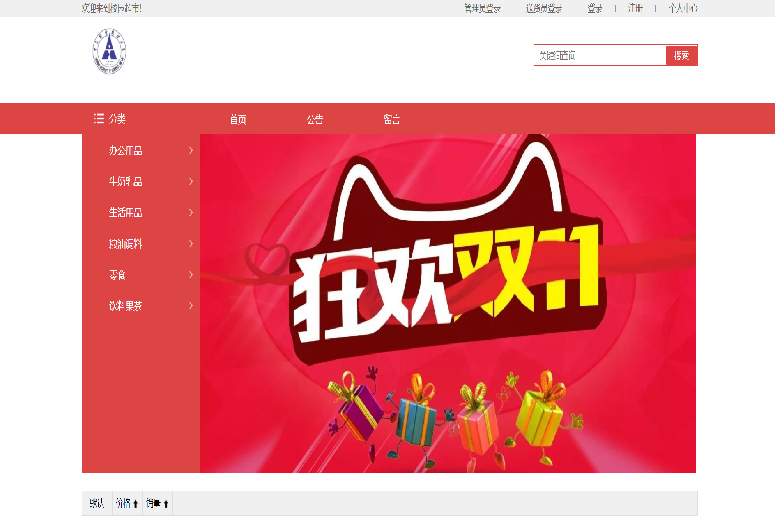Open the 分类 category list icon
This screenshot has width=776, height=516.
[x=99, y=118]
